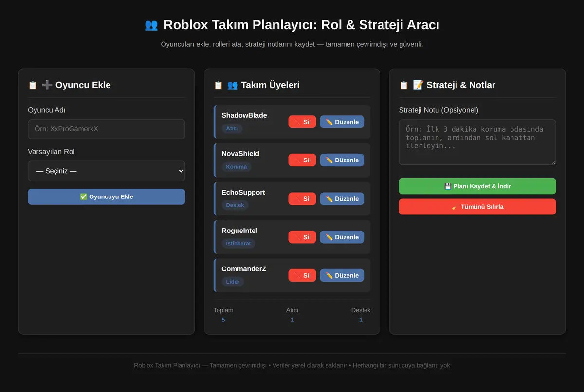Click Sil next to EchoSupport
The image size is (584, 392).
[302, 198]
